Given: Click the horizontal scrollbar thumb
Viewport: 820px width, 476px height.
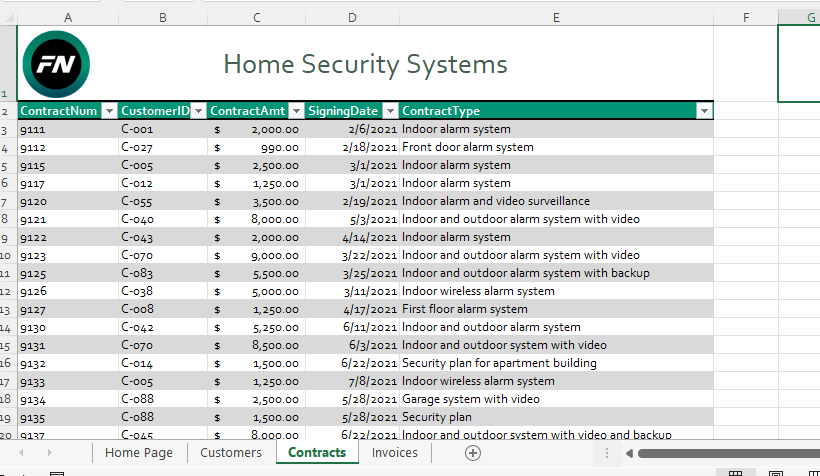Looking at the screenshot, I should pyautogui.click(x=728, y=454).
